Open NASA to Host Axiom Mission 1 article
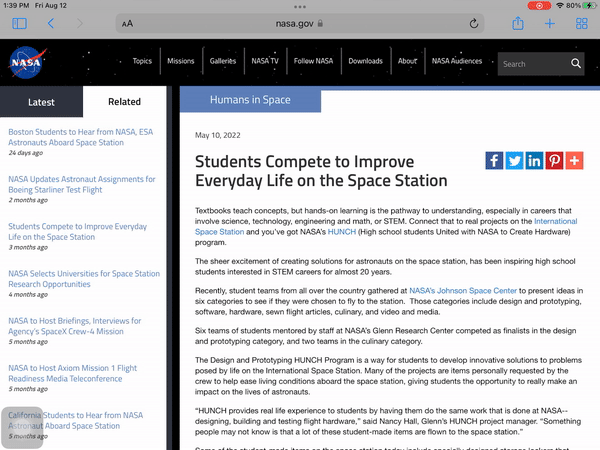The height and width of the screenshot is (450, 600). [x=73, y=373]
